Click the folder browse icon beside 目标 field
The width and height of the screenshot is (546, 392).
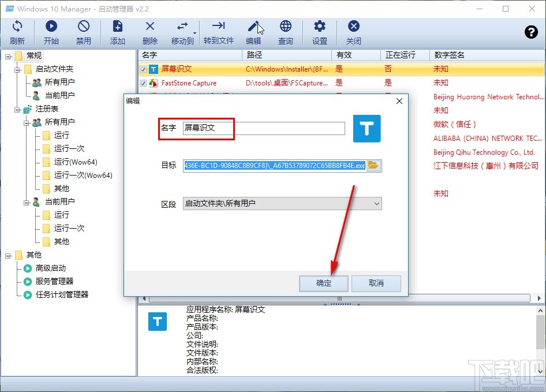click(374, 166)
